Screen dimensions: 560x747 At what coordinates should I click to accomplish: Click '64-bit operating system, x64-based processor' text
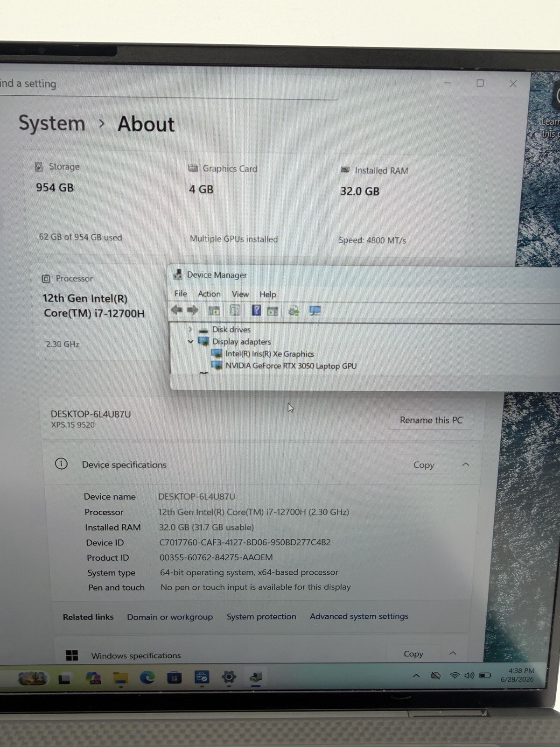[249, 572]
